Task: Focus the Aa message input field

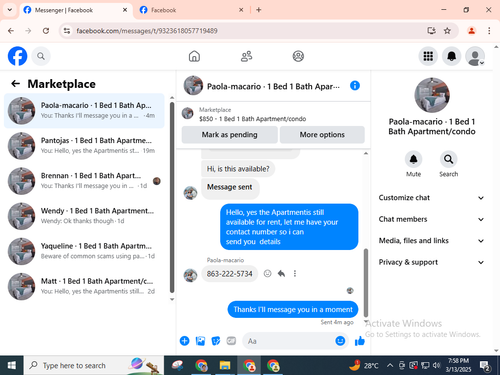Action: coord(289,341)
